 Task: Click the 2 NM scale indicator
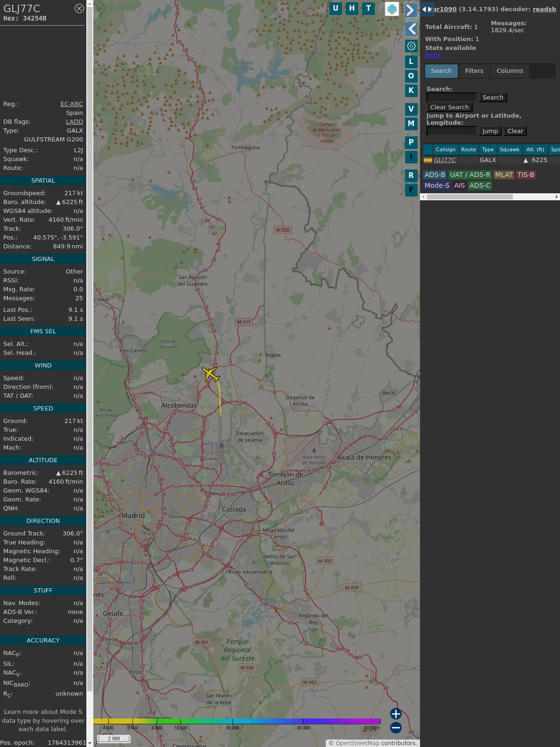(114, 739)
